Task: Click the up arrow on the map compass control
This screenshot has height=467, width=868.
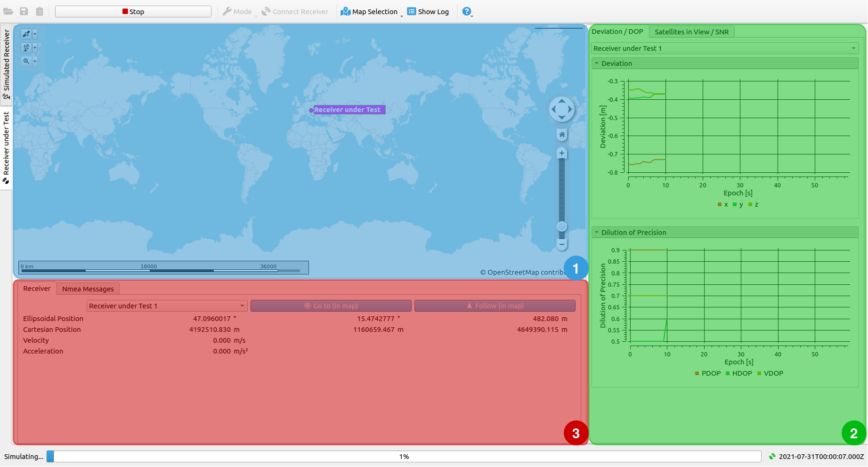Action: pos(561,100)
